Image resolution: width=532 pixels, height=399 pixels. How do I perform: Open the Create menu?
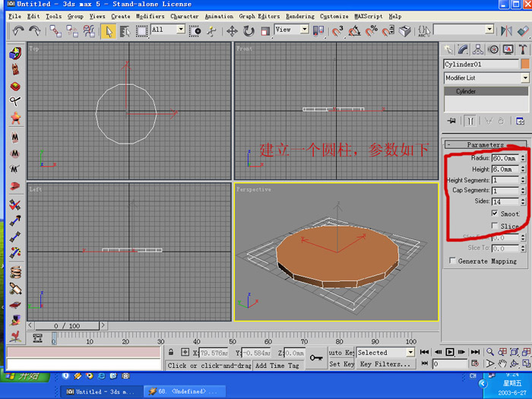tap(120, 16)
